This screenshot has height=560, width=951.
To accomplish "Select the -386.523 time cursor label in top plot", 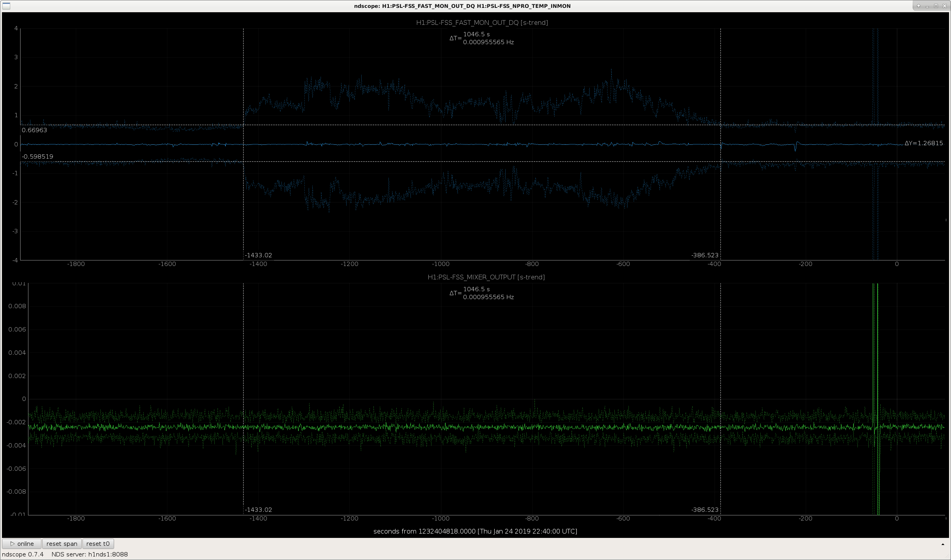I will (x=705, y=255).
